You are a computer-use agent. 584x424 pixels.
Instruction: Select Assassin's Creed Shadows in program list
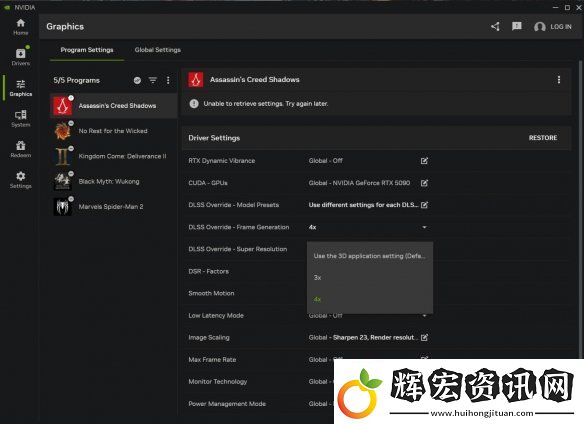click(x=114, y=106)
